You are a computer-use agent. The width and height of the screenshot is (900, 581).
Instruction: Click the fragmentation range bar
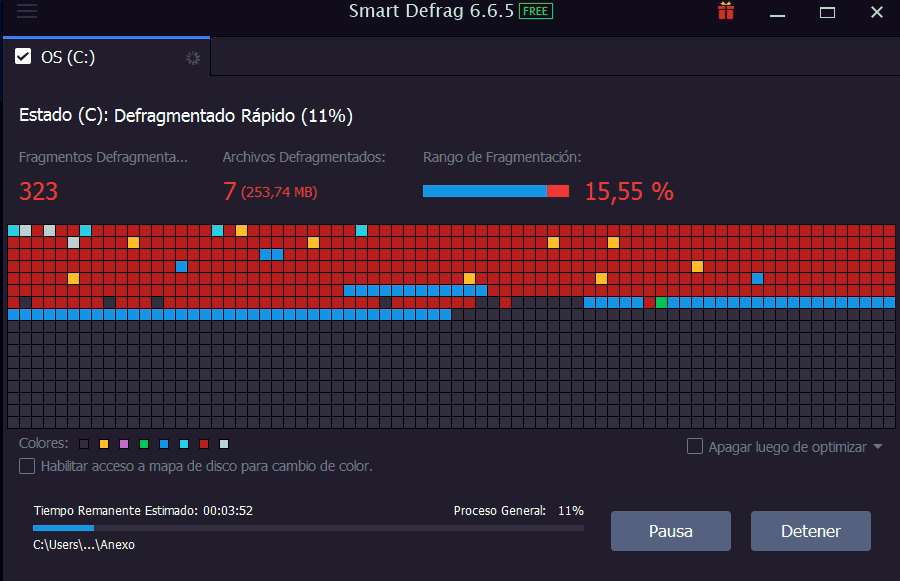pos(496,191)
